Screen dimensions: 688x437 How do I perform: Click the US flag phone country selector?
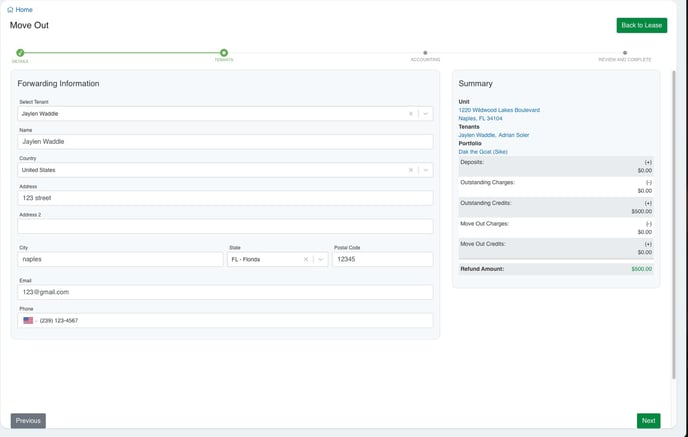click(x=29, y=321)
